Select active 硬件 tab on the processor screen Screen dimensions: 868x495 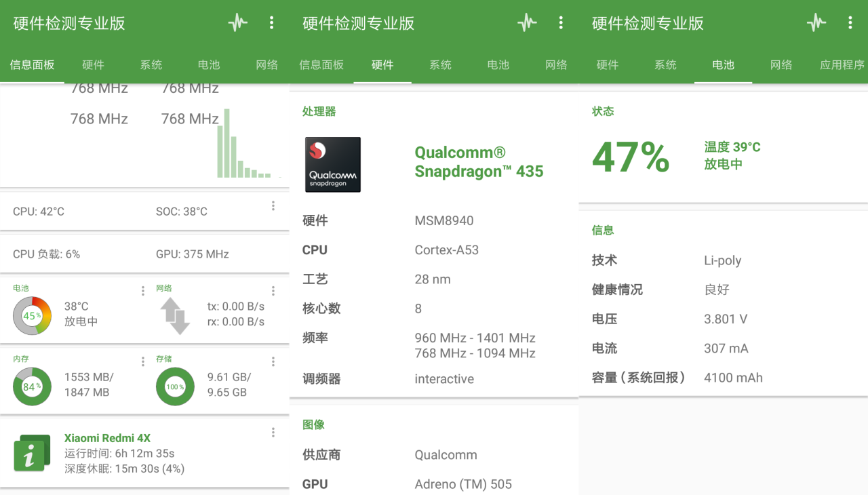[x=382, y=65]
